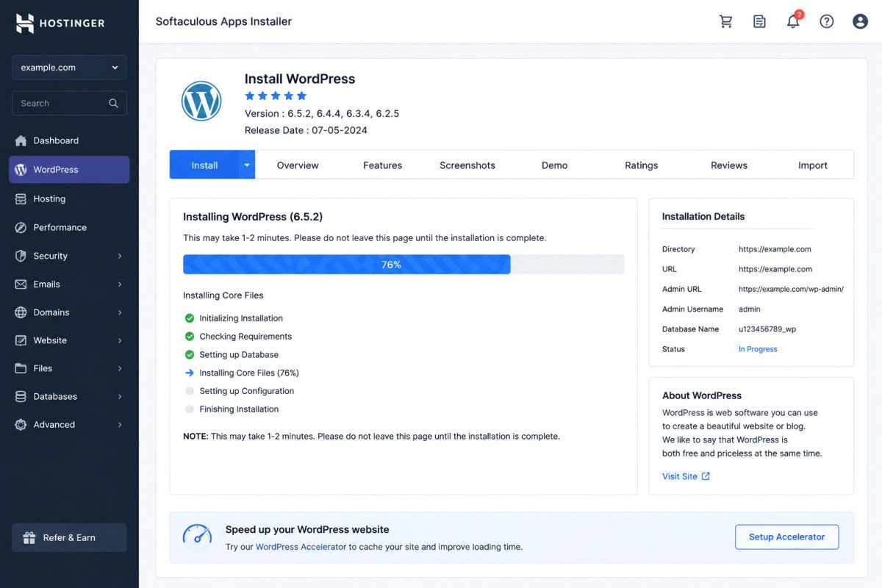Expand the Files submenu chevron
This screenshot has width=882, height=588.
(x=120, y=368)
